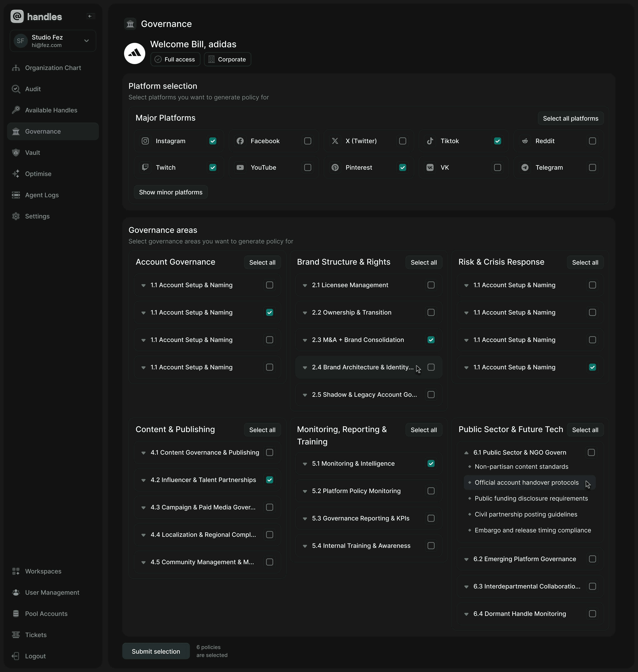The width and height of the screenshot is (638, 672).
Task: Collapse the sidebar using arrow icon
Action: pos(90,16)
